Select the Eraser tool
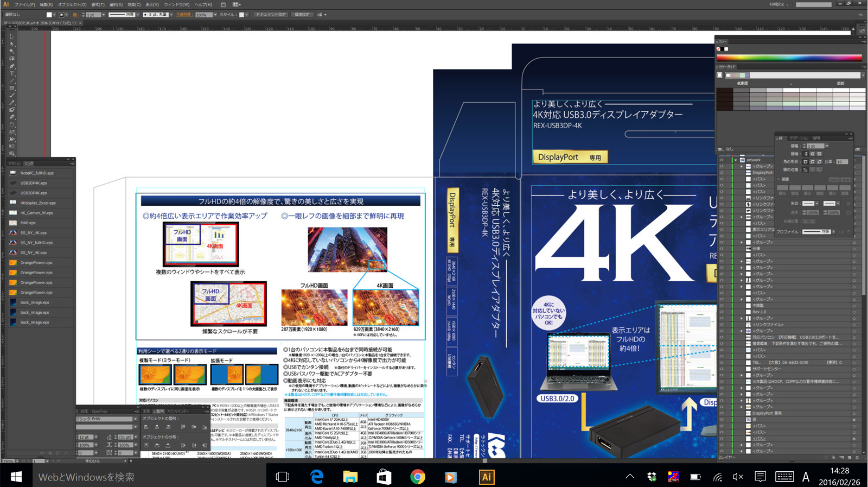The height and width of the screenshot is (487, 868). tap(11, 117)
